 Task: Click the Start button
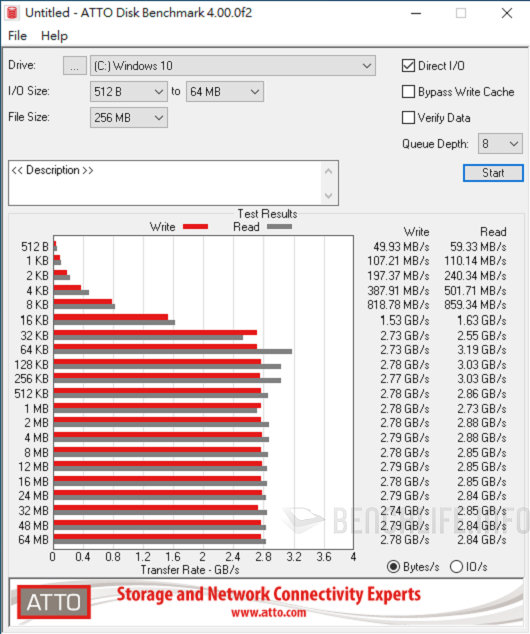(x=493, y=173)
